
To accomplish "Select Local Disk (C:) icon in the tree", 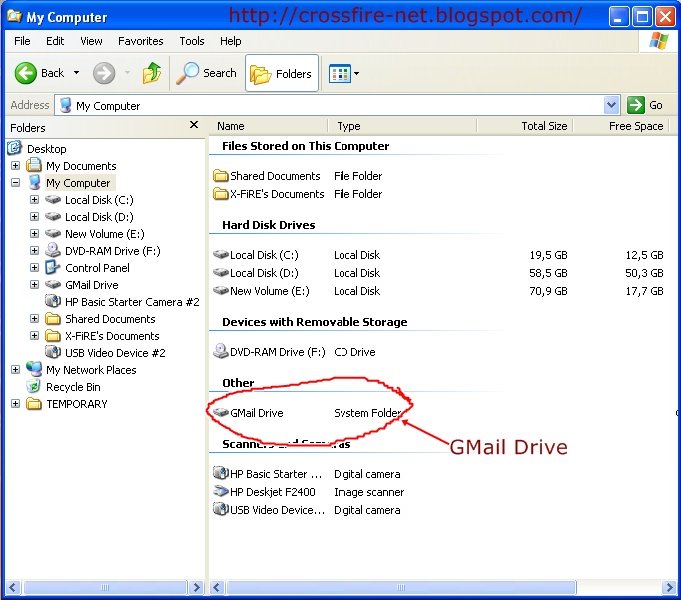I will pyautogui.click(x=53, y=199).
